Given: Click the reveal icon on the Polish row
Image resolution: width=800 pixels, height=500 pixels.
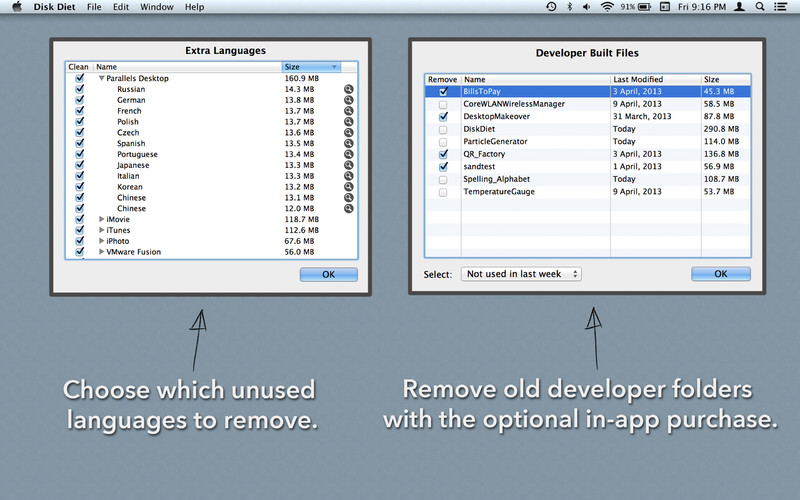Looking at the screenshot, I should click(348, 121).
